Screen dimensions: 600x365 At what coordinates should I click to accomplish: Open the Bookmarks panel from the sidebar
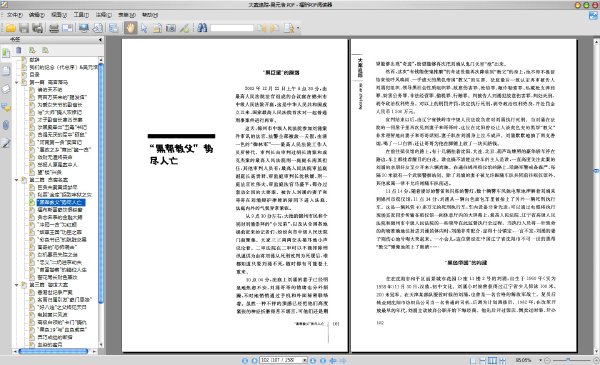point(6,53)
